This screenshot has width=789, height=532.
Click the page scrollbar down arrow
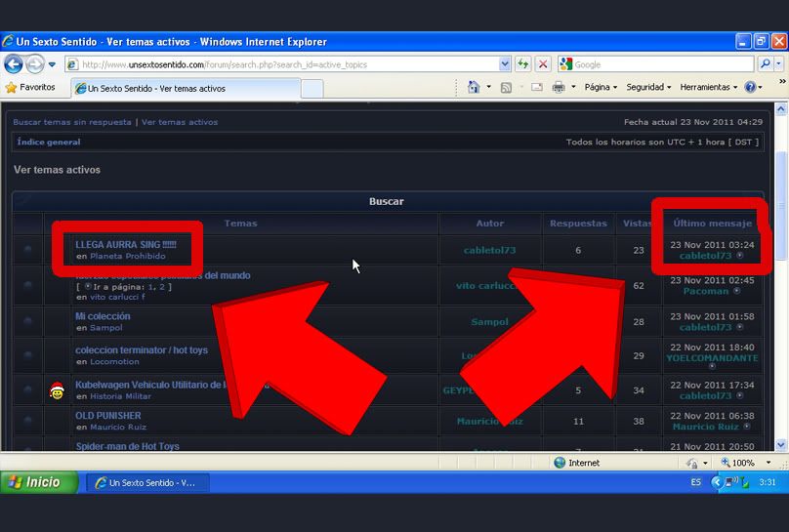[x=781, y=444]
